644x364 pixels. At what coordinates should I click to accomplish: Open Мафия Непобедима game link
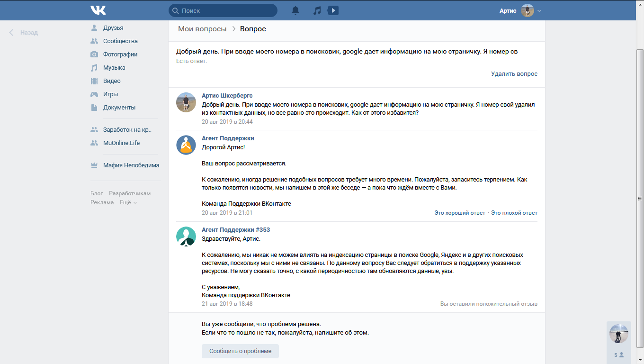pos(131,165)
